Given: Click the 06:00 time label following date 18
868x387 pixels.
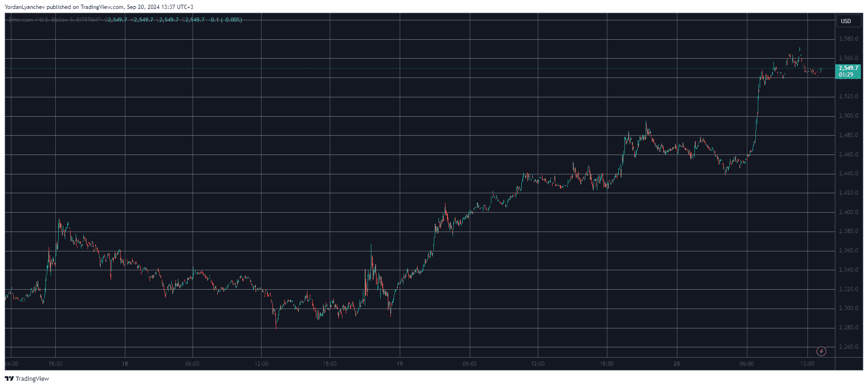Looking at the screenshot, I should click(193, 364).
